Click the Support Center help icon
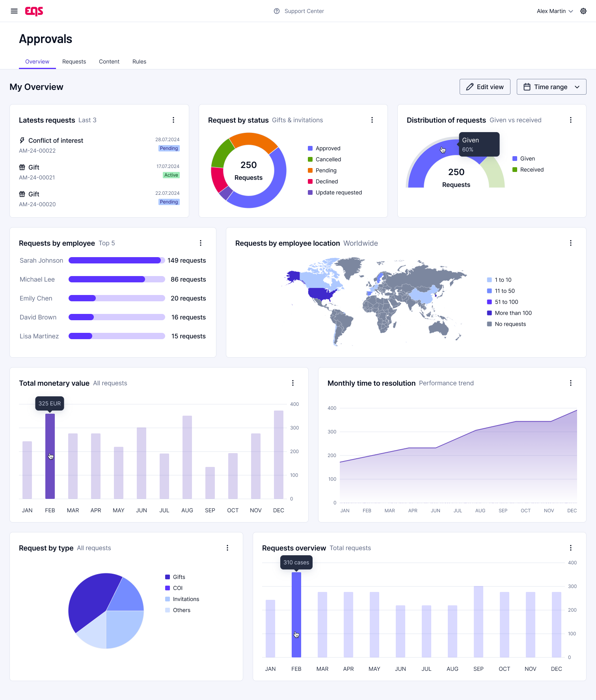This screenshot has height=700, width=596. (x=277, y=11)
